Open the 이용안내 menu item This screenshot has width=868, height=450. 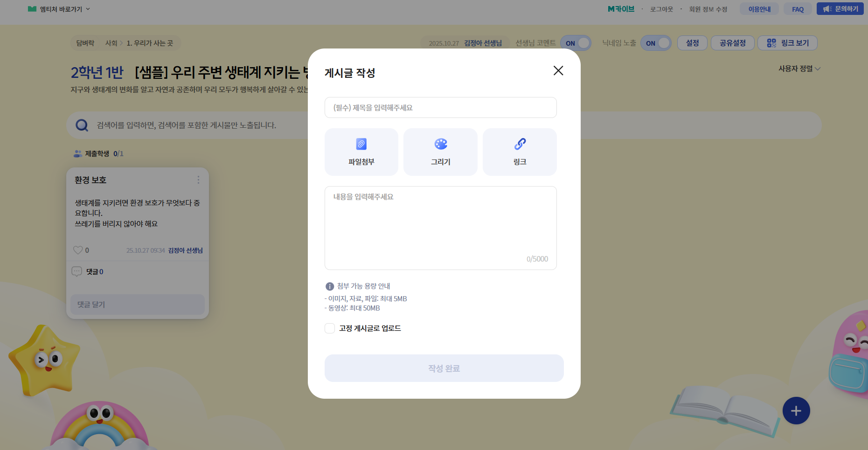pos(759,9)
